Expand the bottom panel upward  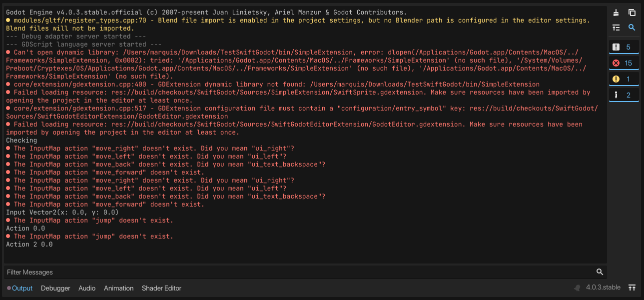click(x=632, y=287)
